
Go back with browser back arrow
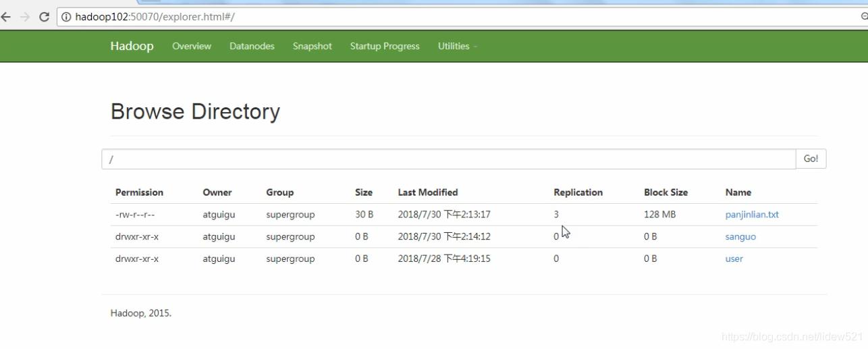pyautogui.click(x=7, y=17)
